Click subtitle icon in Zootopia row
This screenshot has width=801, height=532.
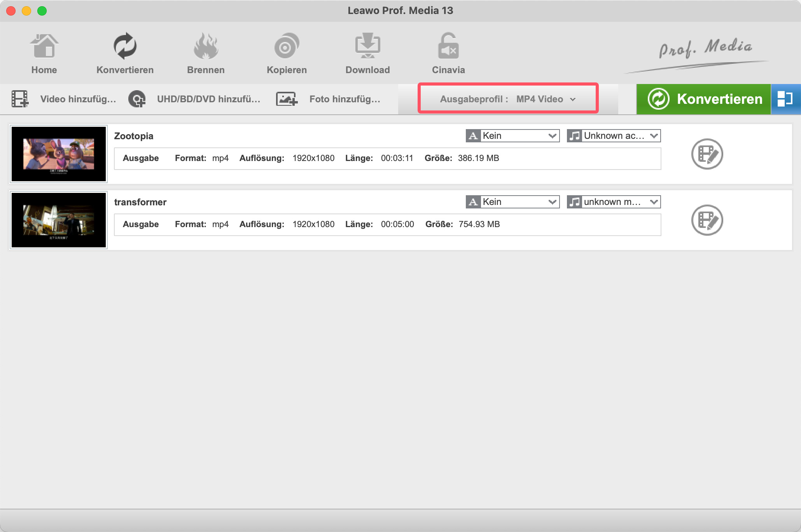473,136
